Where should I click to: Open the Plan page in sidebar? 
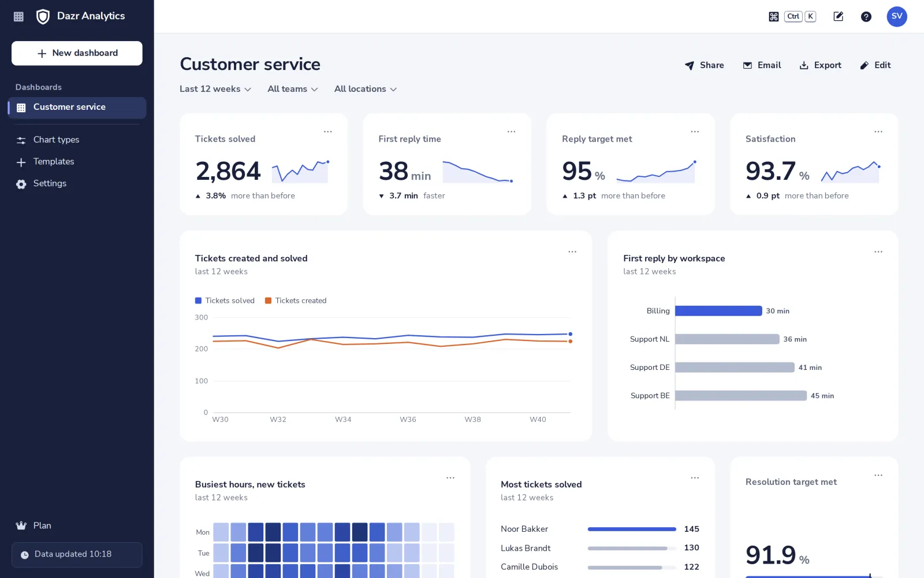[77, 526]
